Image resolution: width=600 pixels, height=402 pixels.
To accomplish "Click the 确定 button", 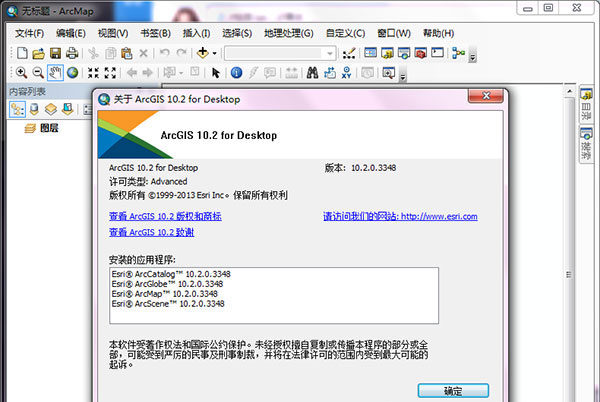I will pos(453,390).
